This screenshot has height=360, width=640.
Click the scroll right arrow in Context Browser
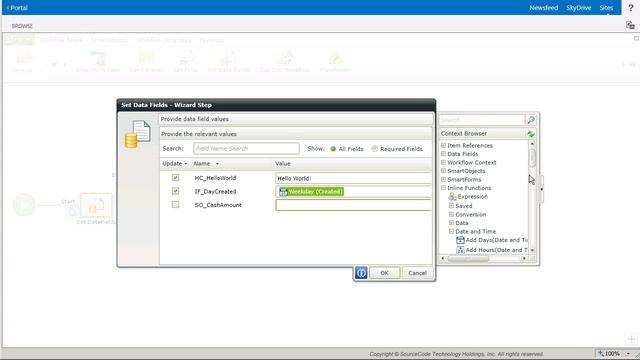click(x=524, y=258)
